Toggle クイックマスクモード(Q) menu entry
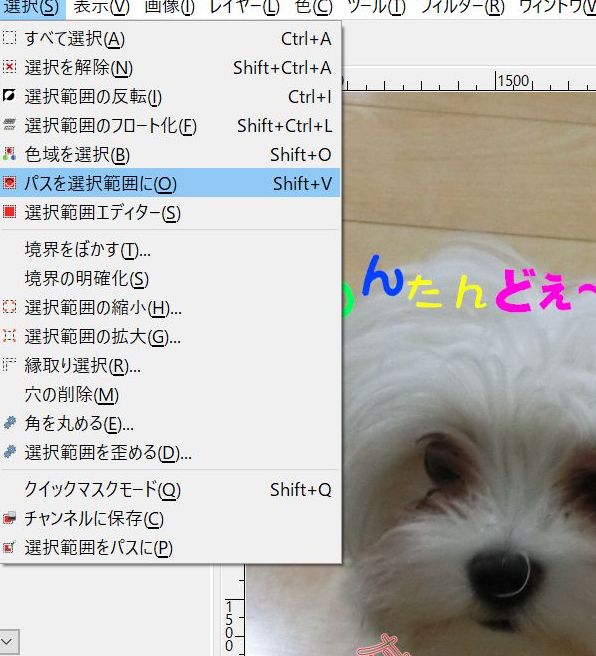This screenshot has height=656, width=596. click(170, 489)
